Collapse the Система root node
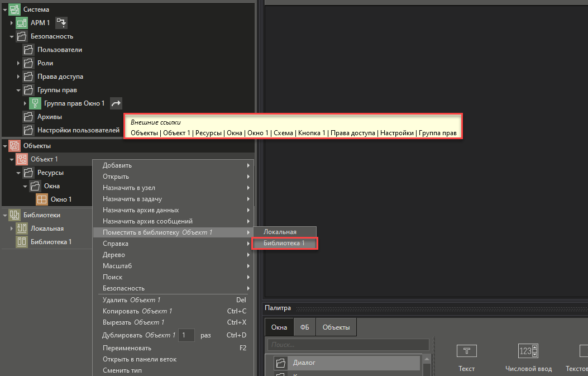The height and width of the screenshot is (376, 588). [x=4, y=9]
